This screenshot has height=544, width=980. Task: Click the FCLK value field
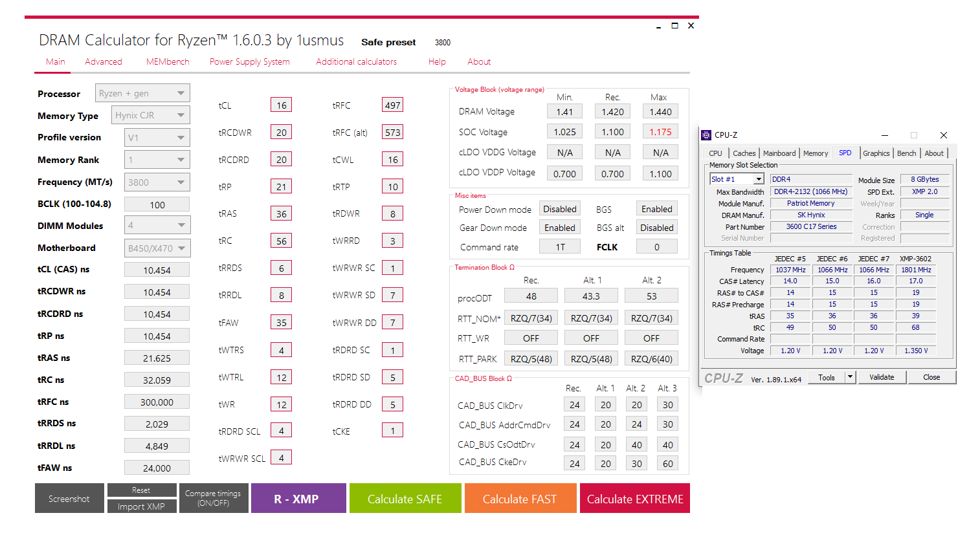pos(657,246)
